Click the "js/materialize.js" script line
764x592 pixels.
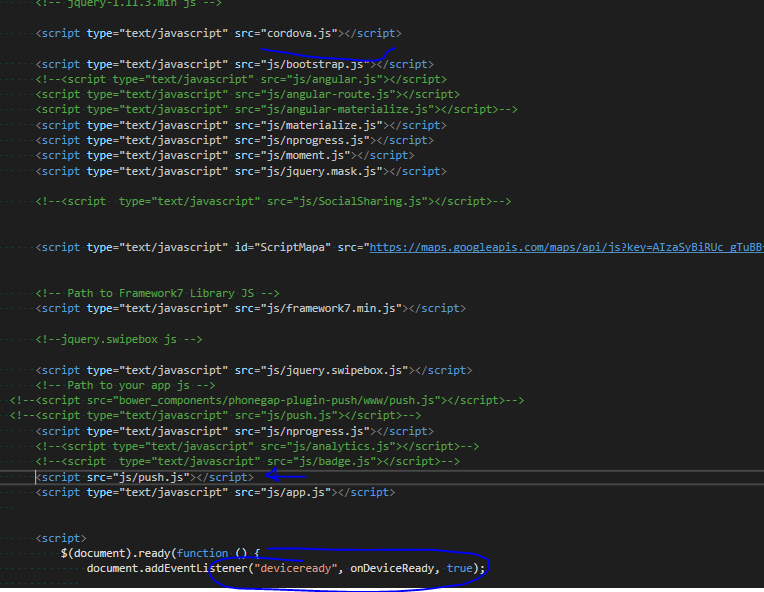tap(241, 125)
